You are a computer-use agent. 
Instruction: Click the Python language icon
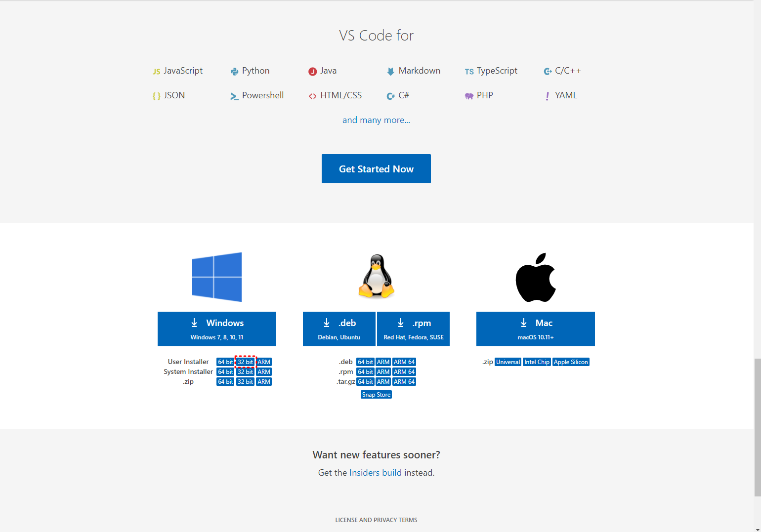(x=234, y=72)
